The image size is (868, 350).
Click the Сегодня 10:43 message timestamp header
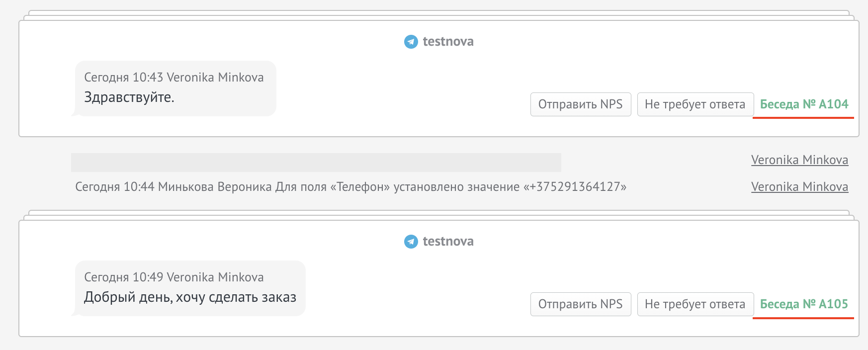point(174,78)
